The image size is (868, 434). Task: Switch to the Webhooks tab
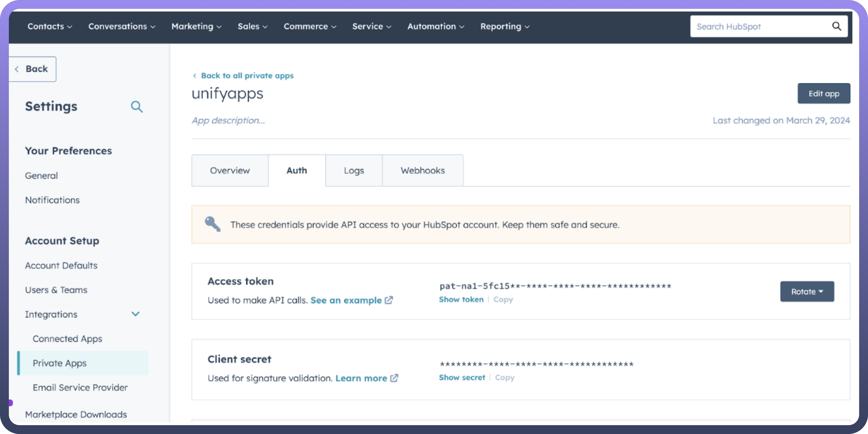(422, 170)
